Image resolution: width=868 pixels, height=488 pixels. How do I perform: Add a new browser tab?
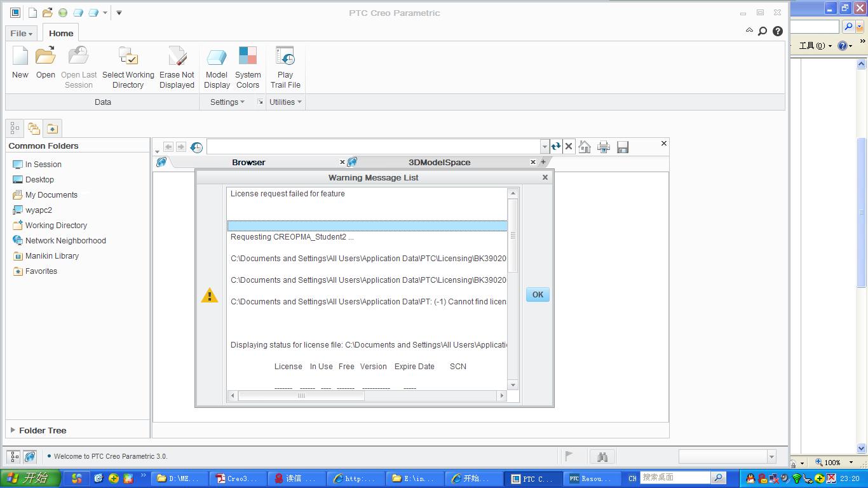pos(543,162)
